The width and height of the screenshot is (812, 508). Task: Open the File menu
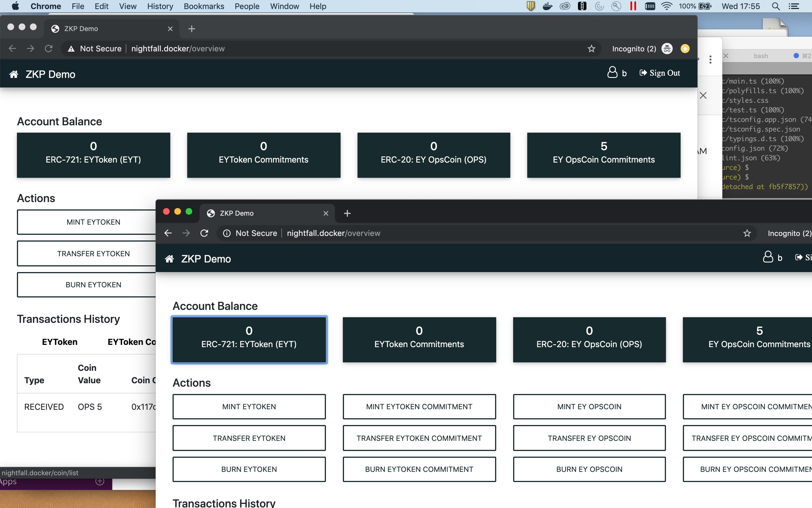[78, 6]
